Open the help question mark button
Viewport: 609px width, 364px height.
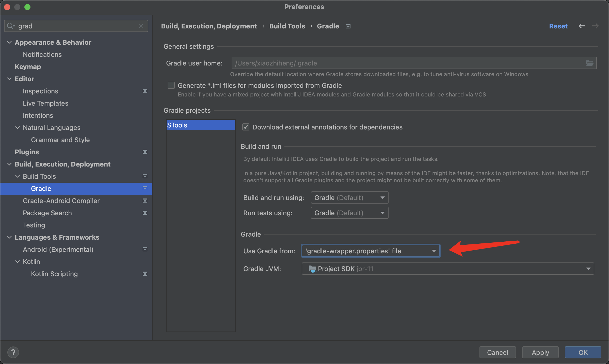tap(13, 352)
